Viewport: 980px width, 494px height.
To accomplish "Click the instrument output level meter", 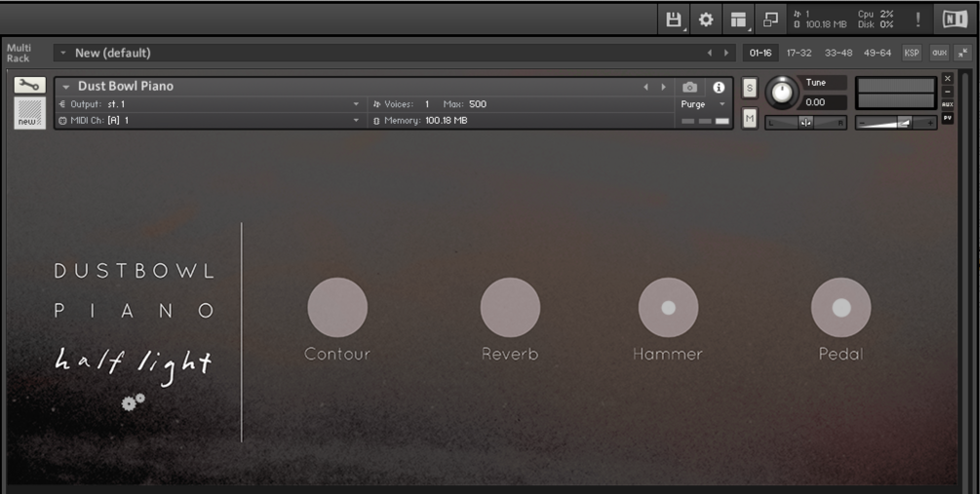I will click(x=895, y=94).
